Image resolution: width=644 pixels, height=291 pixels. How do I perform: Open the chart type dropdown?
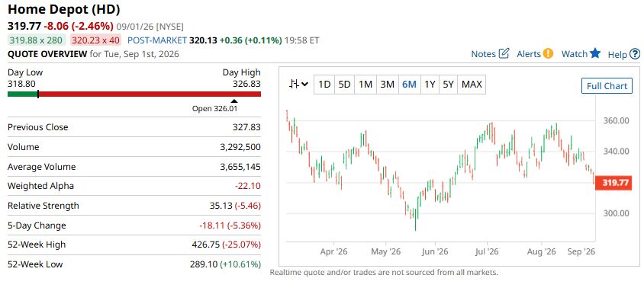(298, 85)
